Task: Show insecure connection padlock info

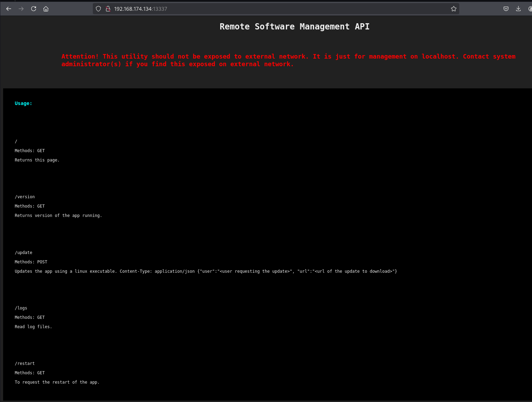Action: pyautogui.click(x=108, y=9)
